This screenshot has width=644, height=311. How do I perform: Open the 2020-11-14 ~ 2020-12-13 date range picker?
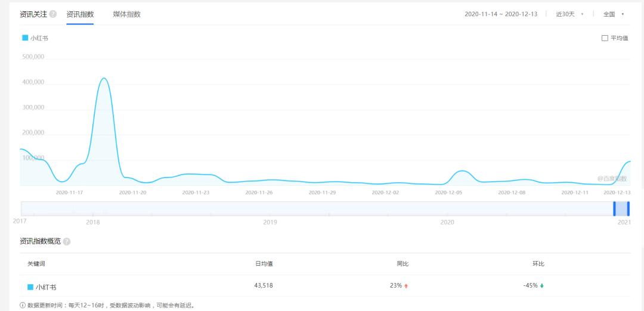click(x=501, y=14)
